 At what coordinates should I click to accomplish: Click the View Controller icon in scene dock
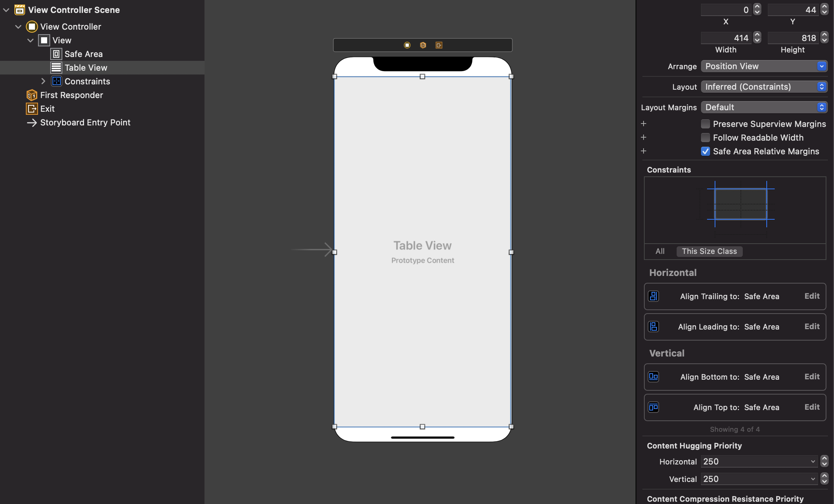407,45
